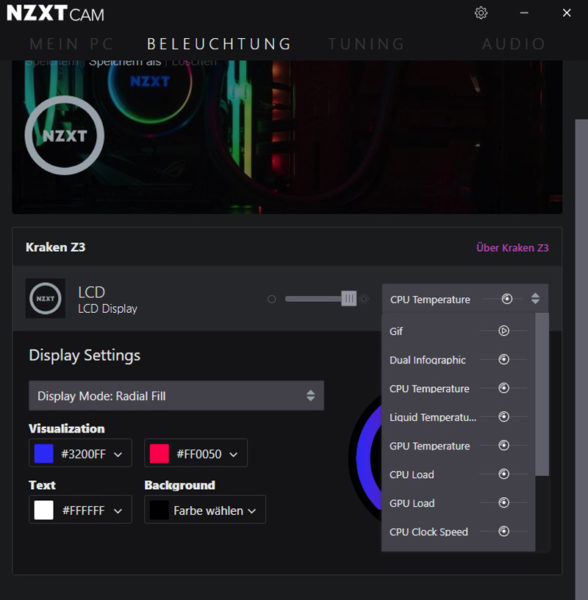Viewport: 588px width, 600px height.
Task: Click the LCD Display label
Action: 108,309
